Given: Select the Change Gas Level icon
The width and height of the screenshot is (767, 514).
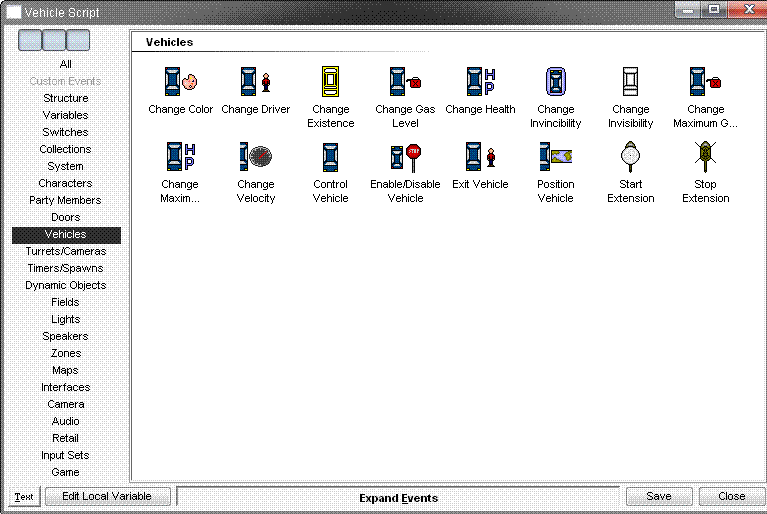Looking at the screenshot, I should 406,82.
